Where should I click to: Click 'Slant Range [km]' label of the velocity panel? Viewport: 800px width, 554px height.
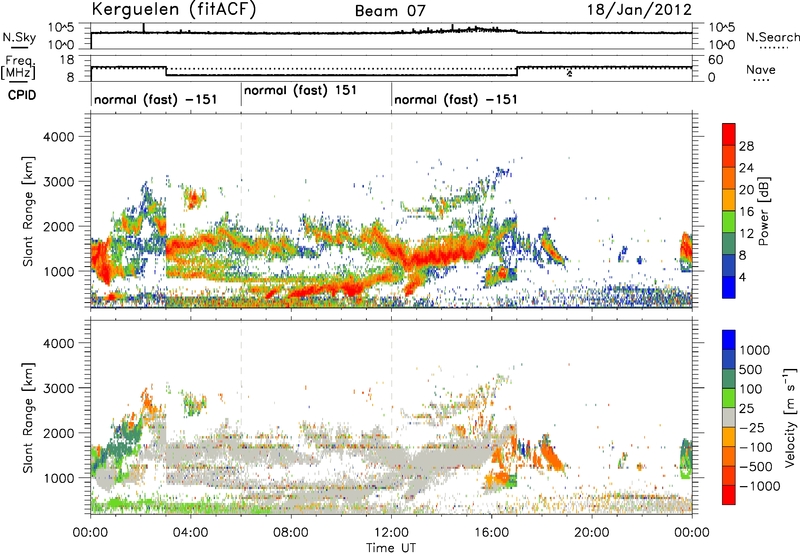tap(29, 417)
